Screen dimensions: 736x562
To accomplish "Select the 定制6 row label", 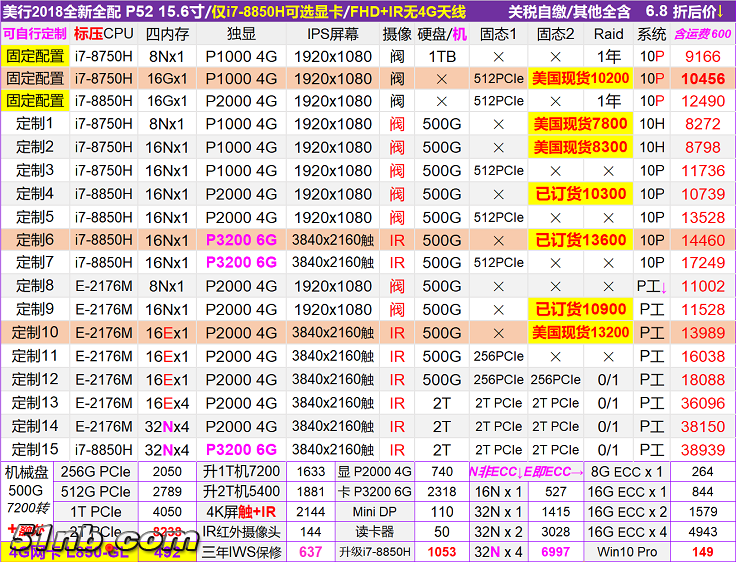I will tap(35, 240).
